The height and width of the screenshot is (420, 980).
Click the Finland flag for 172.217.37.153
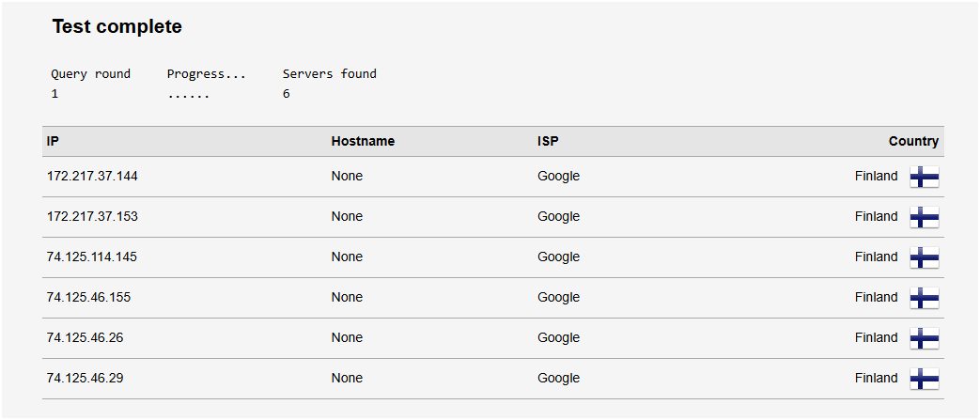(925, 217)
